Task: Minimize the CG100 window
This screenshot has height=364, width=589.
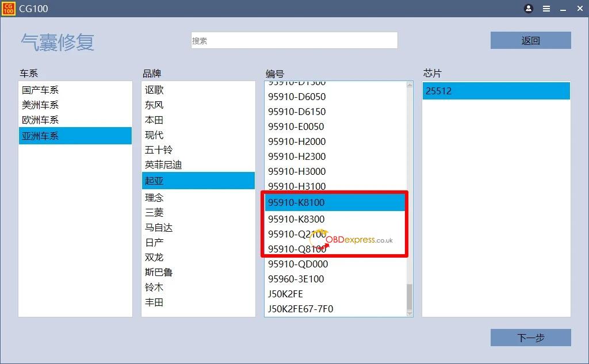Action: click(563, 9)
